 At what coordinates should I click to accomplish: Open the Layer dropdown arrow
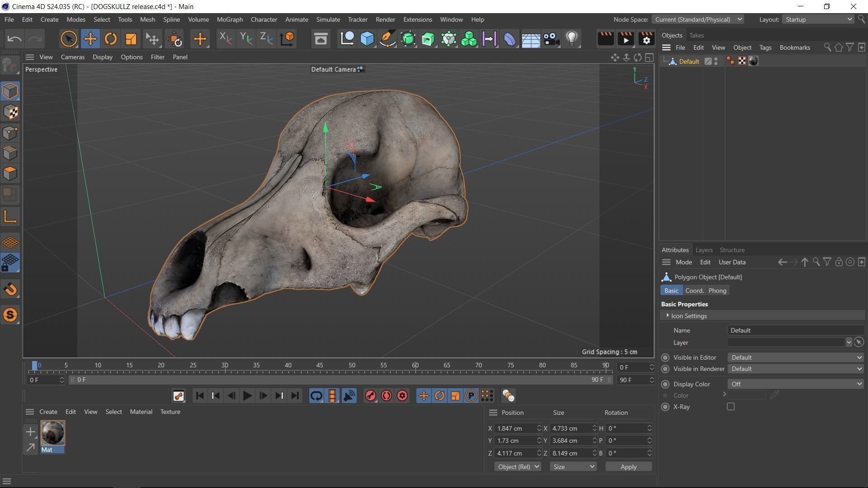click(x=849, y=343)
